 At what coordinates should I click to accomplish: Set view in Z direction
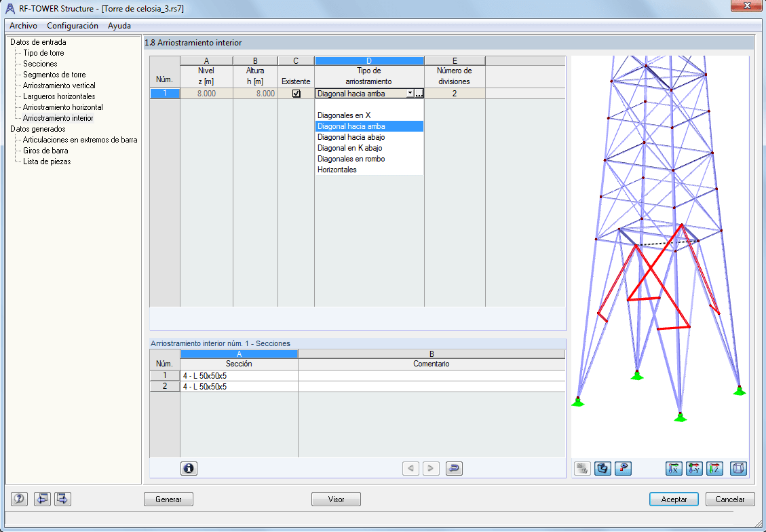click(714, 468)
